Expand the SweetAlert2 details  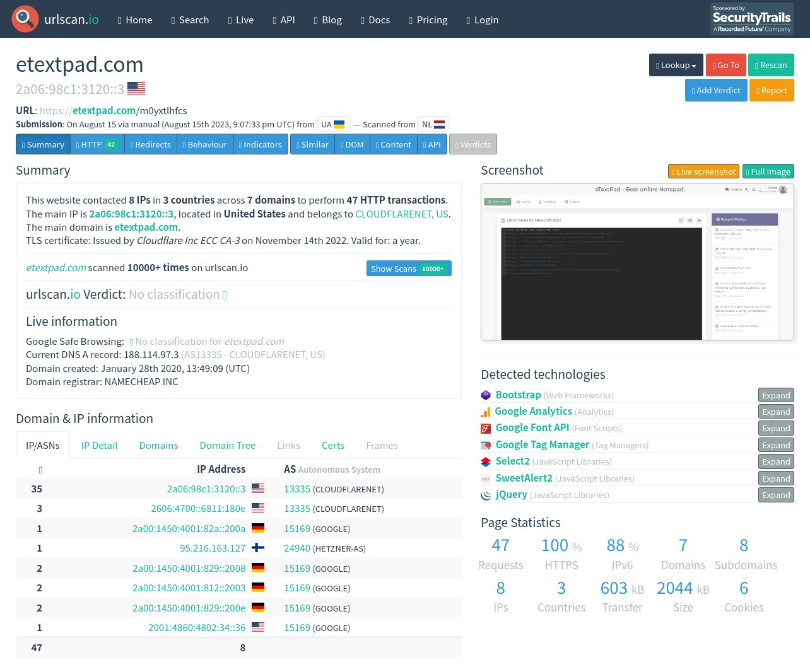(x=776, y=478)
